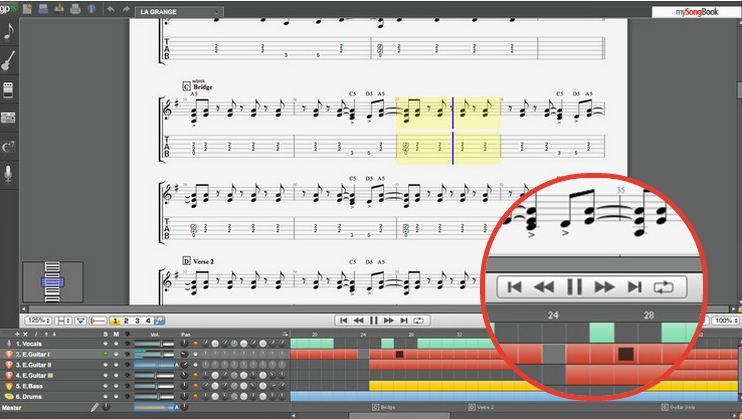The height and width of the screenshot is (419, 742).
Task: Close the LA GRANGE tab
Action: 217,12
